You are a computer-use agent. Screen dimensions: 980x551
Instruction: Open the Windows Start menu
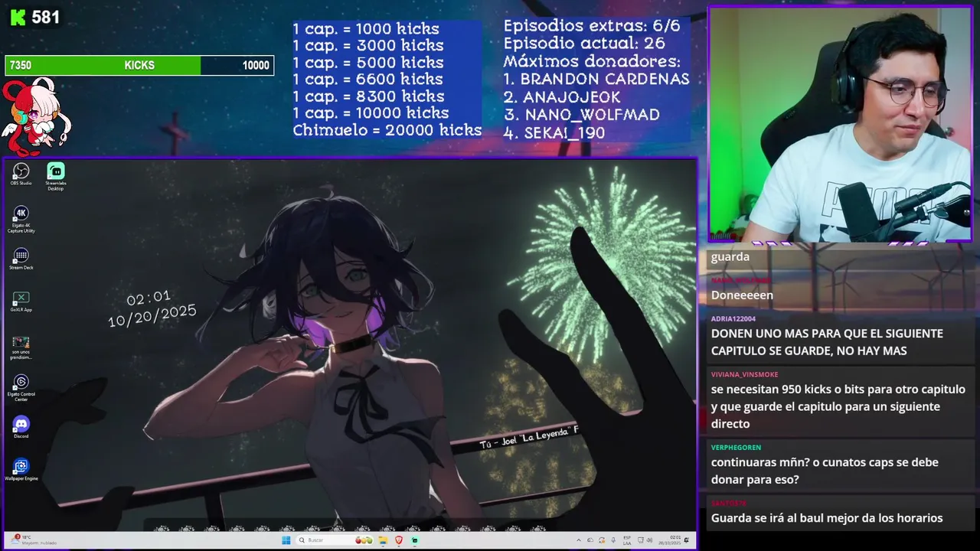click(x=286, y=540)
